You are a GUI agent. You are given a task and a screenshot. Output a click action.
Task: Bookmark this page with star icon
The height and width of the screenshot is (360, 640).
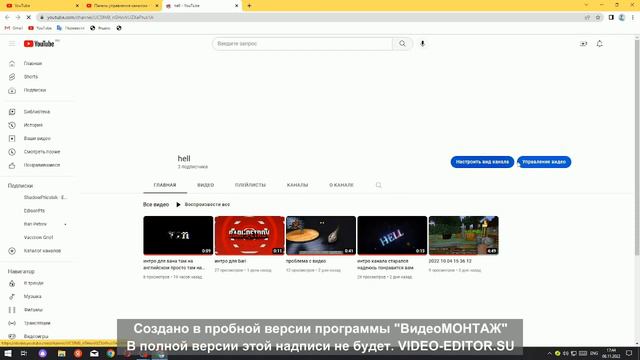click(598, 17)
